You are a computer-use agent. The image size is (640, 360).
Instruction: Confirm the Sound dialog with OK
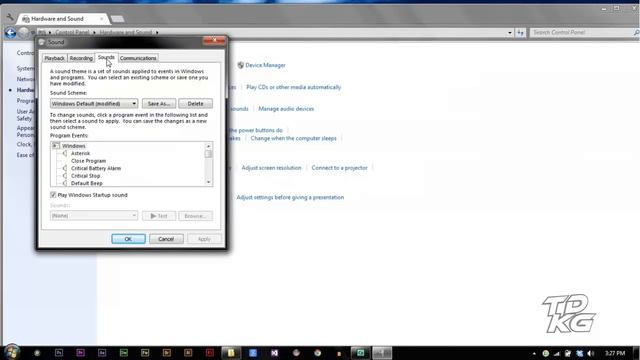coord(128,239)
